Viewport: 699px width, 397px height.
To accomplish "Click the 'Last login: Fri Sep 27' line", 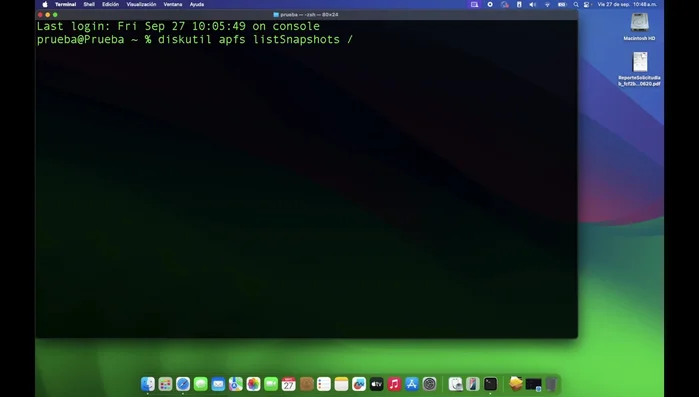I will click(x=178, y=26).
